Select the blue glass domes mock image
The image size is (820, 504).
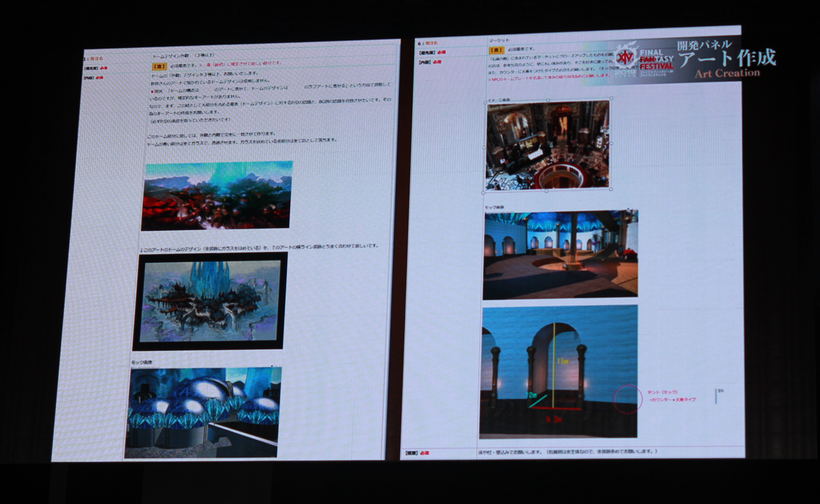click(x=203, y=412)
